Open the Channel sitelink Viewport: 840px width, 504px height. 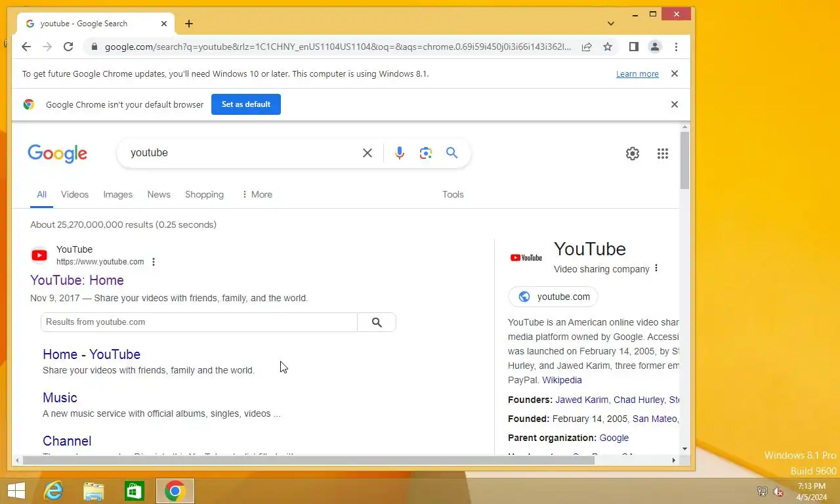click(x=67, y=441)
